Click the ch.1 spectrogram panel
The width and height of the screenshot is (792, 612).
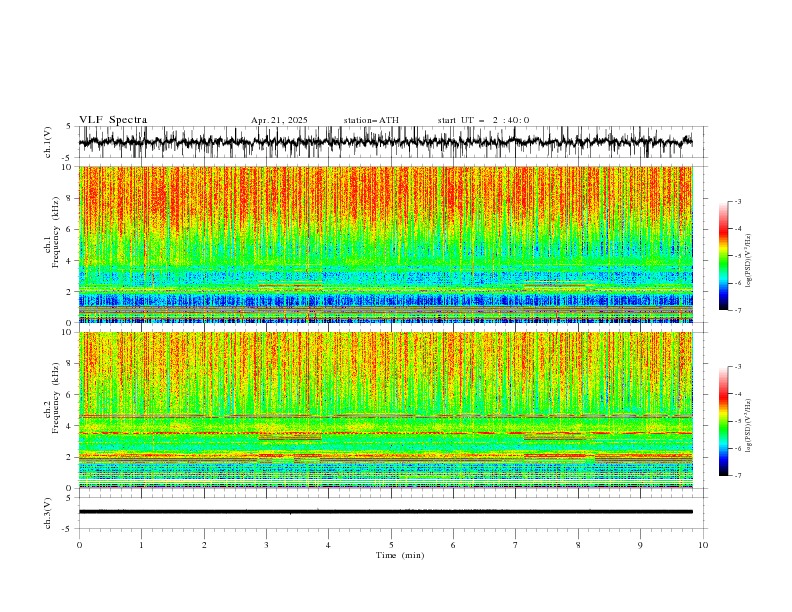385,244
